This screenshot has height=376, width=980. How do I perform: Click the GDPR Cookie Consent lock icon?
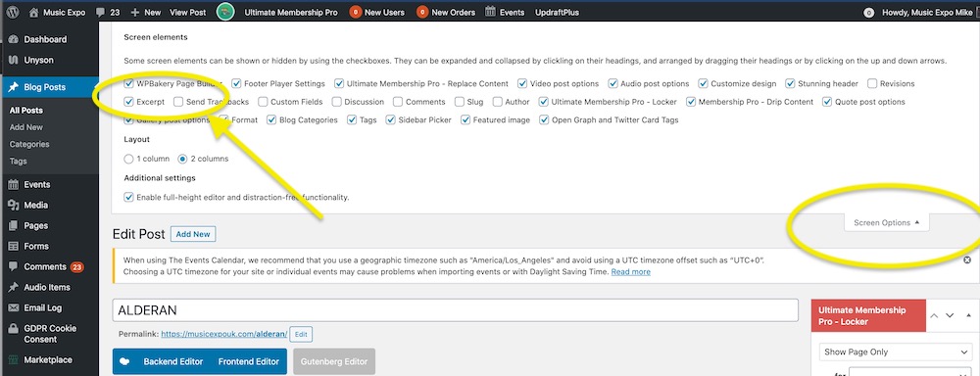pyautogui.click(x=14, y=329)
